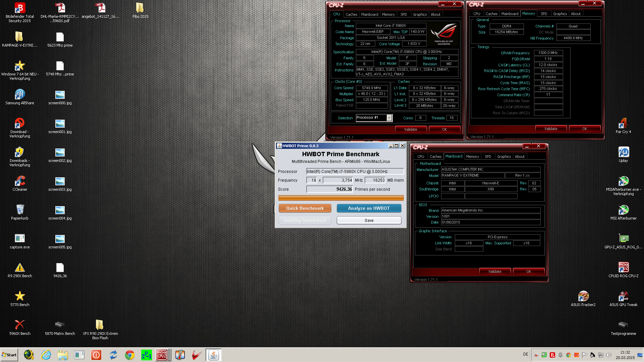Click OK in the Memory CPU-Z window
Viewport: 644px width, 362px height.
[x=585, y=129]
